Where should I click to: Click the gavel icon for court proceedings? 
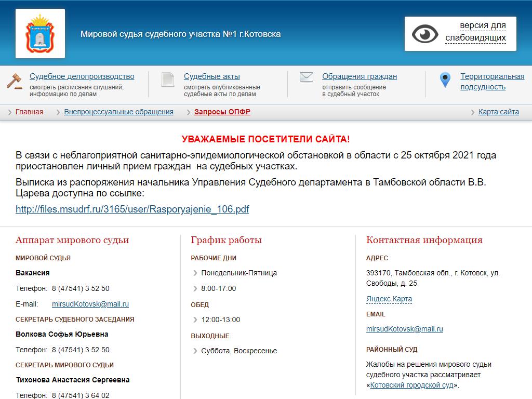(14, 81)
